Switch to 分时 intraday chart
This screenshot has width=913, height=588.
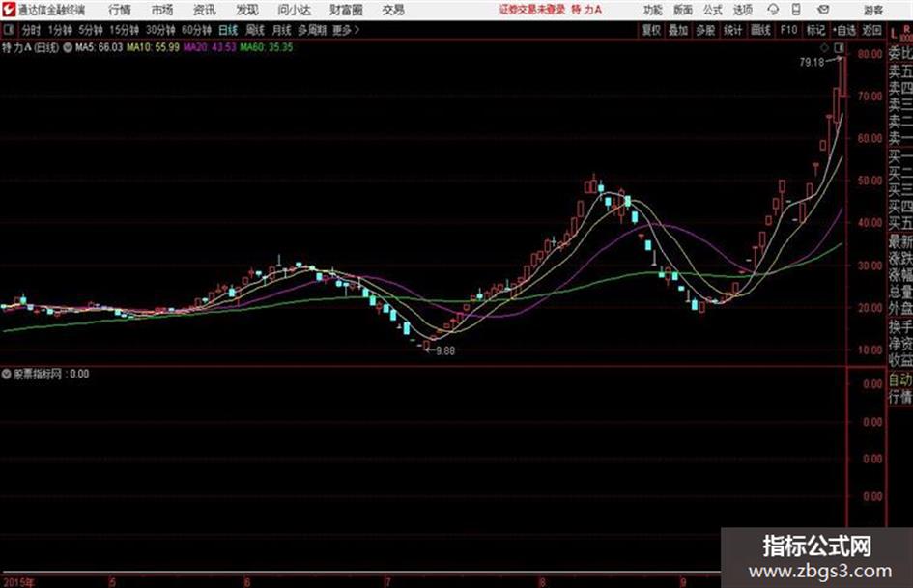pyautogui.click(x=32, y=30)
